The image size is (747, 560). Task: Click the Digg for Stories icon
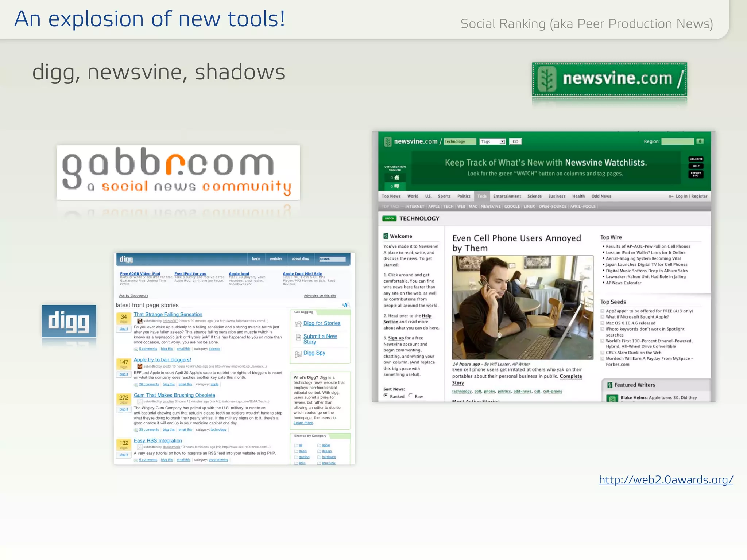coord(298,324)
